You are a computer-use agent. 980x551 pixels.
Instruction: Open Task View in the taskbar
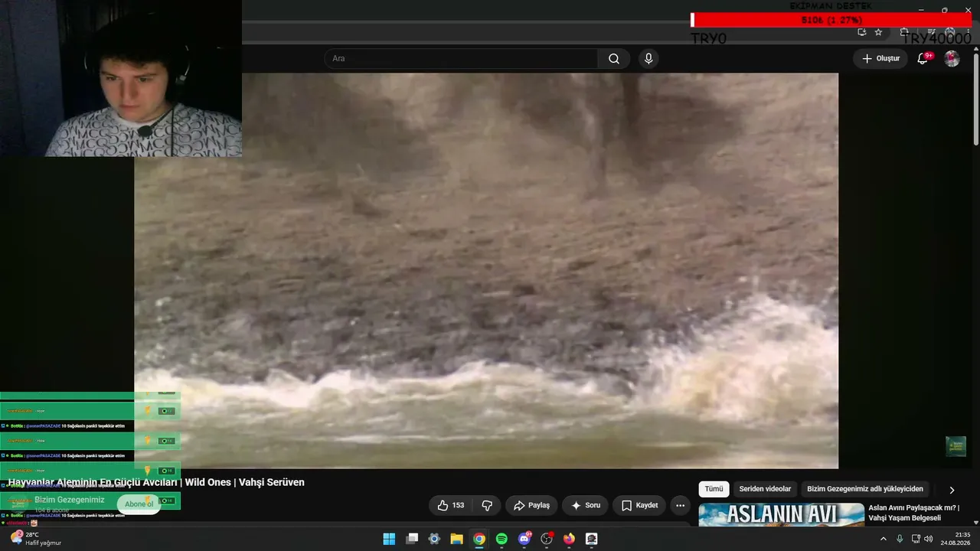click(412, 539)
